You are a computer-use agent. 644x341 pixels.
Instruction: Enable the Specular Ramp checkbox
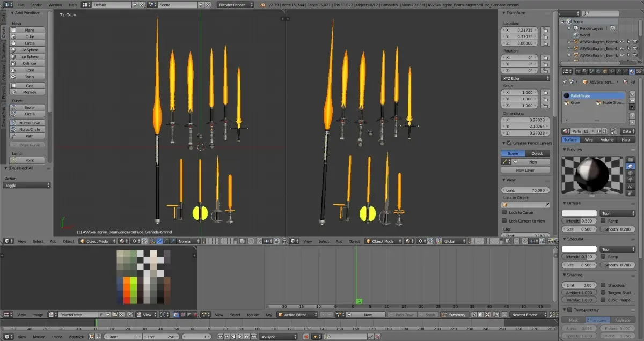tap(603, 257)
